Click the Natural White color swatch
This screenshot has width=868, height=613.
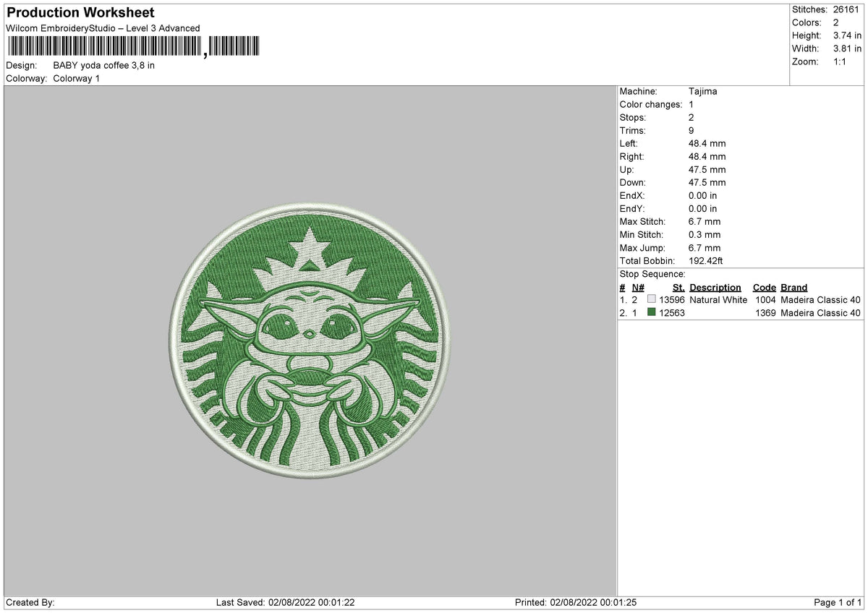pos(652,299)
